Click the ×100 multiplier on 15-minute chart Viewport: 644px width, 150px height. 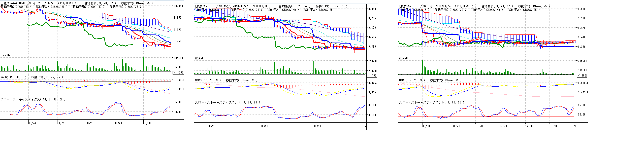point(372,76)
